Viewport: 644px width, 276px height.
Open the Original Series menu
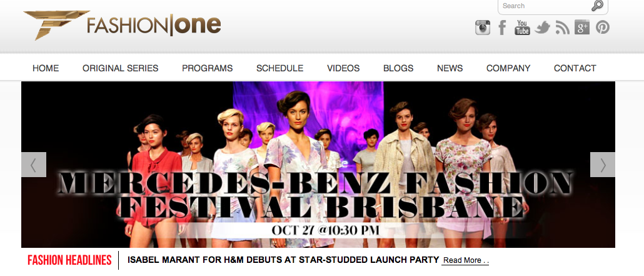120,68
